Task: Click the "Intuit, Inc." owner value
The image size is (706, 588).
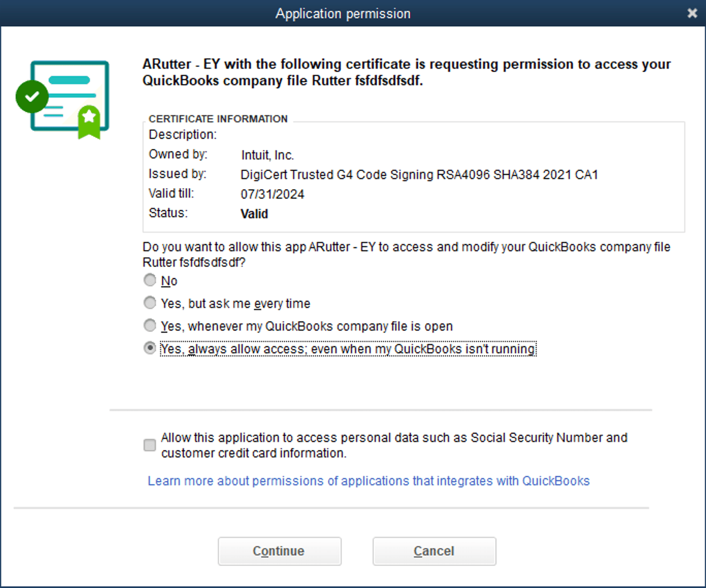Action: 267,155
